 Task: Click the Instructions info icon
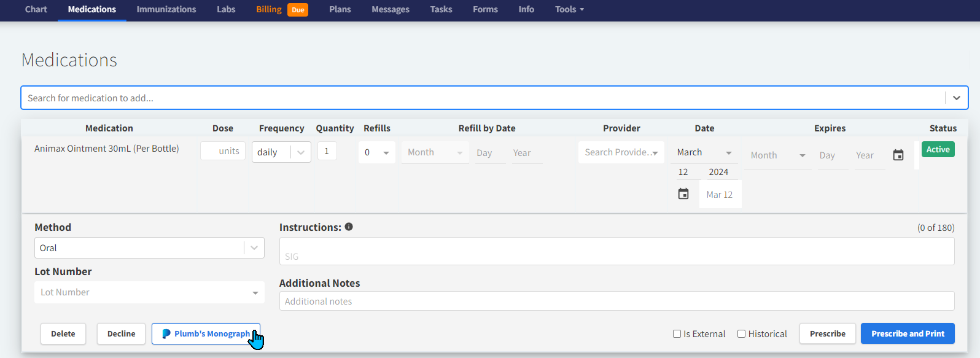[x=349, y=227]
